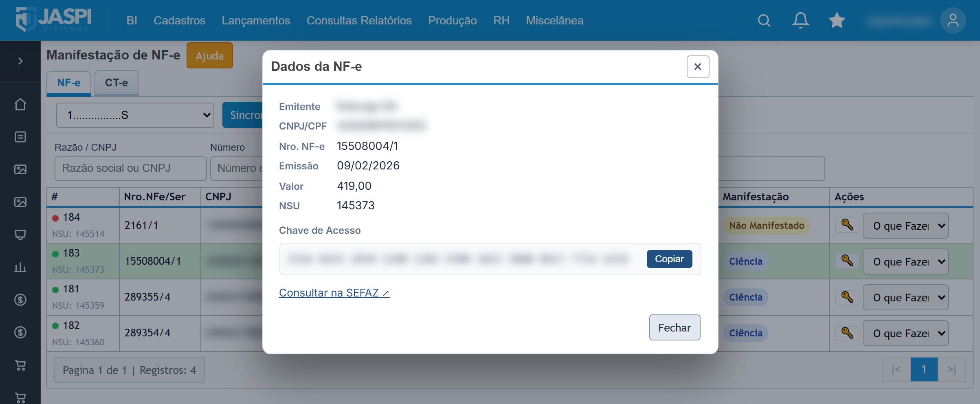Click the key icon in row 183
This screenshot has height=404, width=980.
tap(847, 261)
